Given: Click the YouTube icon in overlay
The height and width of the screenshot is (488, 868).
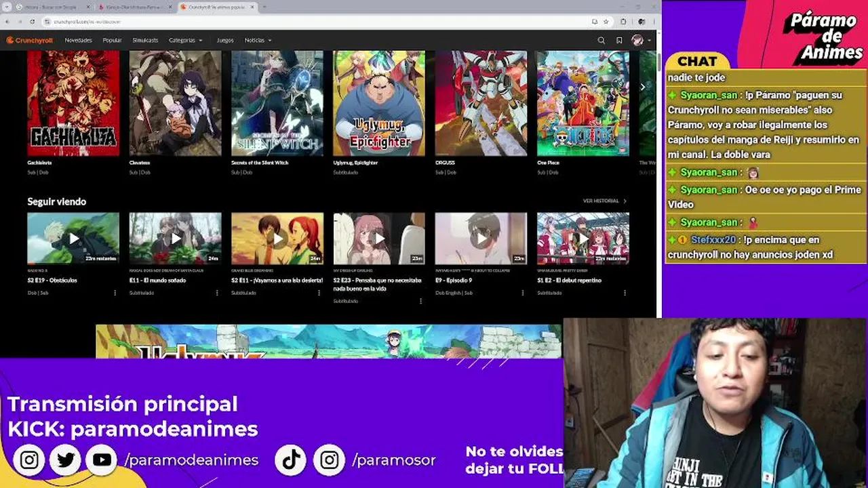Looking at the screenshot, I should click(x=102, y=460).
